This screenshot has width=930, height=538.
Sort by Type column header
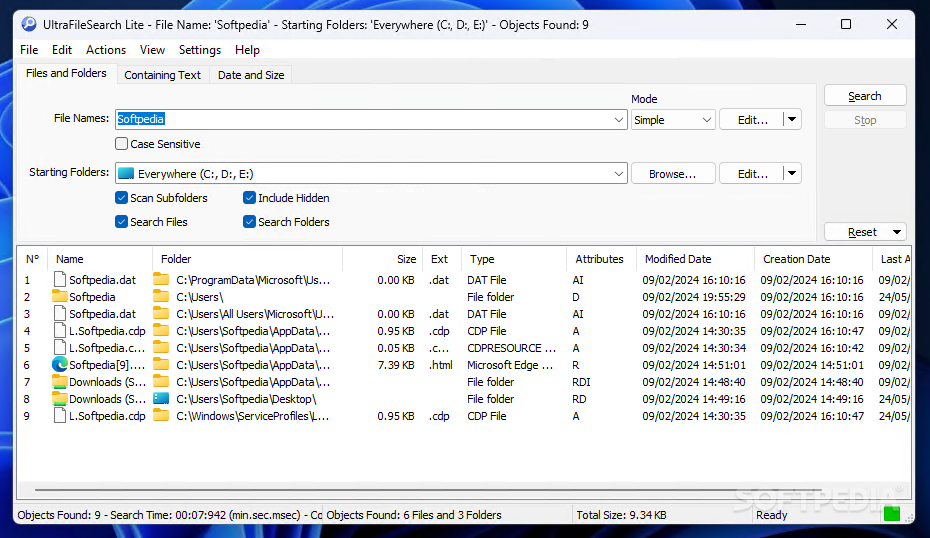514,259
